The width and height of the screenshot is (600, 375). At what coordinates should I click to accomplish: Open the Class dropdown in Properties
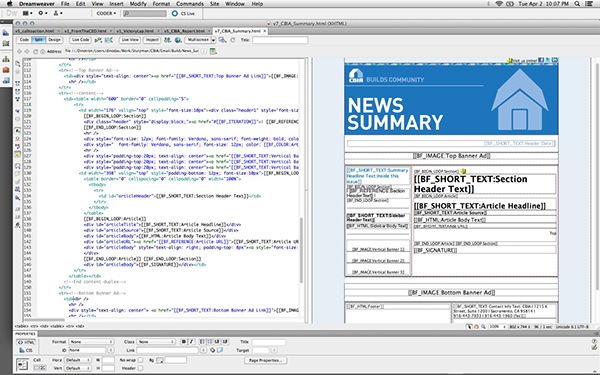[x=156, y=342]
